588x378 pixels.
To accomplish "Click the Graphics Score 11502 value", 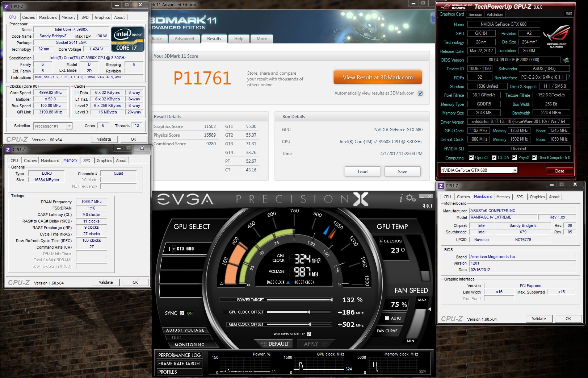I will [210, 126].
